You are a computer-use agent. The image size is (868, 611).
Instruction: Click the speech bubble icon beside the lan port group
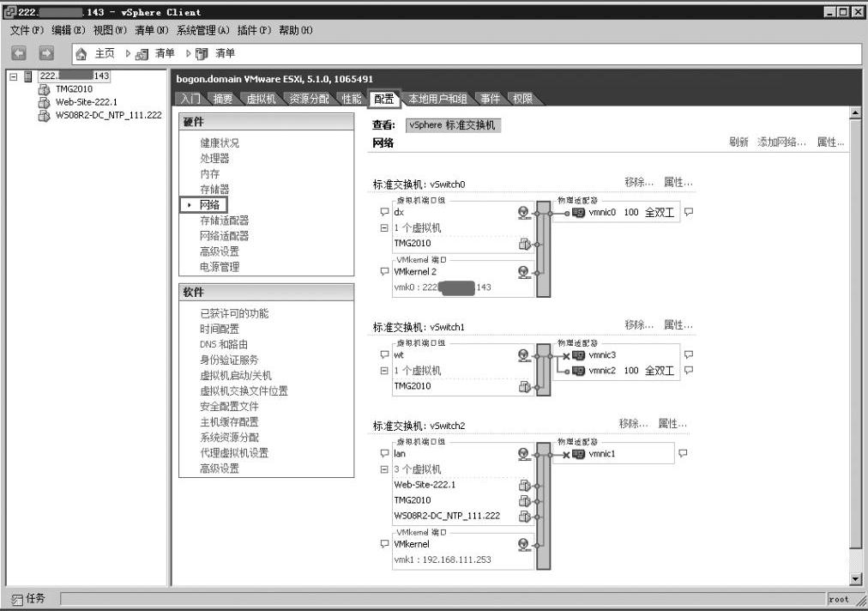coord(385,454)
